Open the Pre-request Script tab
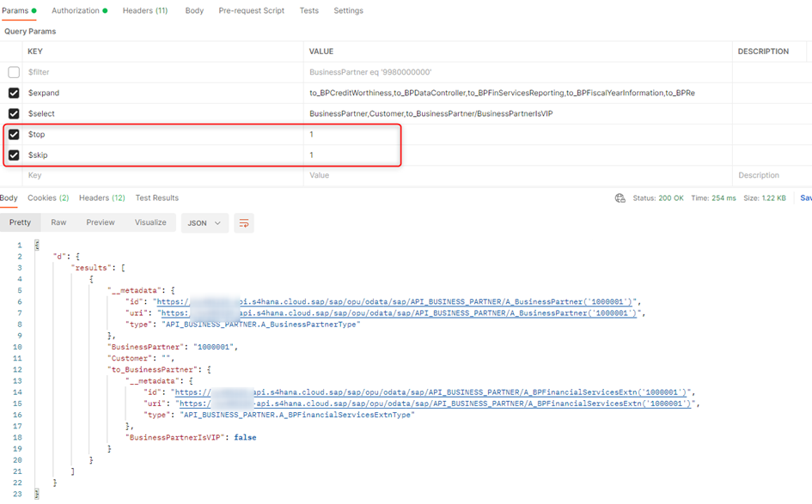 (x=251, y=11)
